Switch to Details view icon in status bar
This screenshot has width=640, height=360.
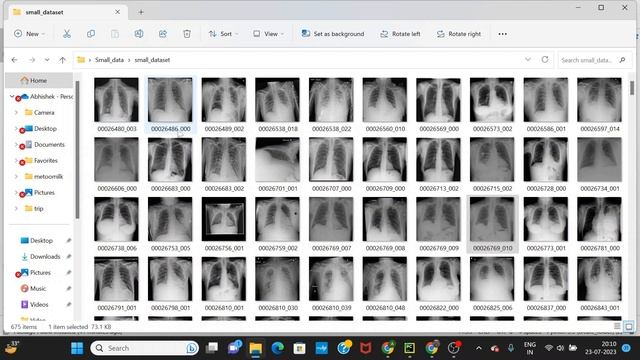point(617,327)
